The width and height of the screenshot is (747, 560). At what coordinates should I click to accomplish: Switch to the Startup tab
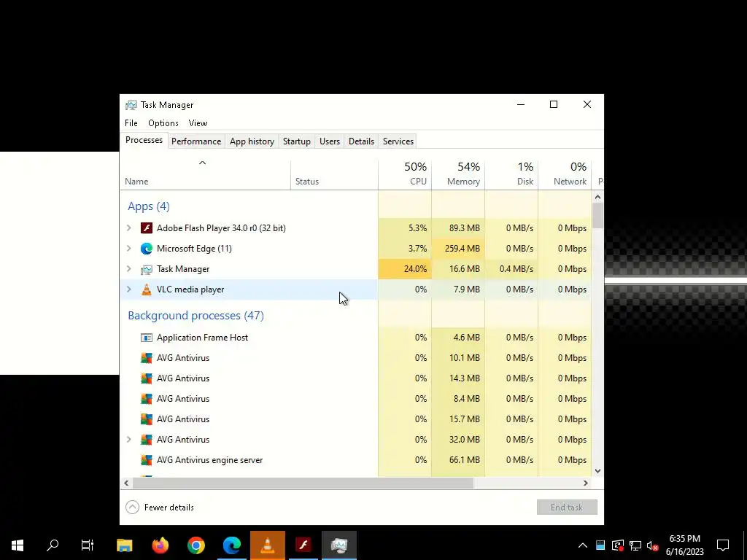coord(297,141)
